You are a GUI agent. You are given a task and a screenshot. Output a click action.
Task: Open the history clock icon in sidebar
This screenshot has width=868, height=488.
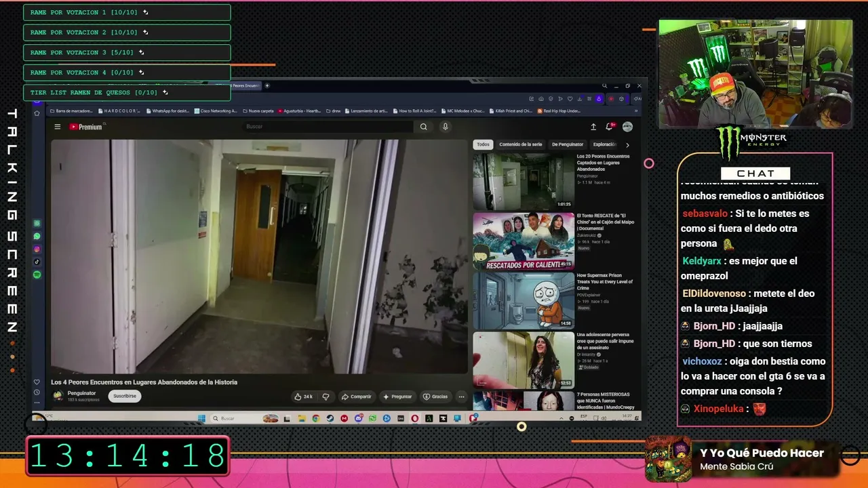pos(37,392)
